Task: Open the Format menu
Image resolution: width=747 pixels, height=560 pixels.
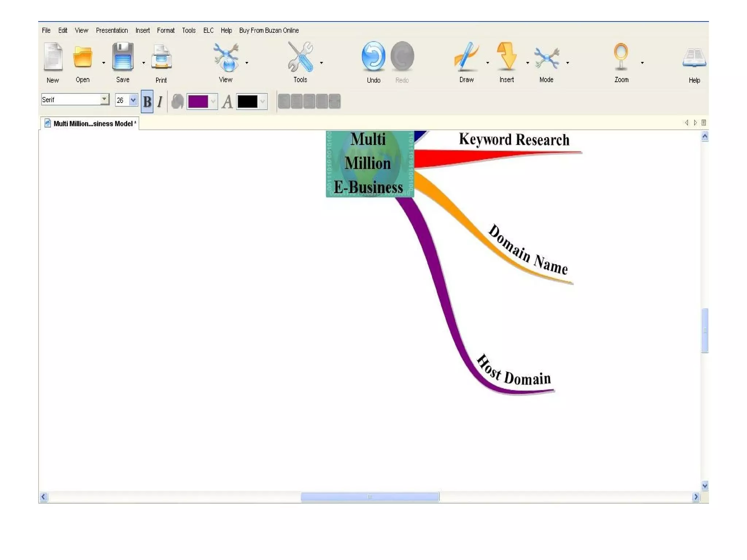Action: pyautogui.click(x=166, y=30)
